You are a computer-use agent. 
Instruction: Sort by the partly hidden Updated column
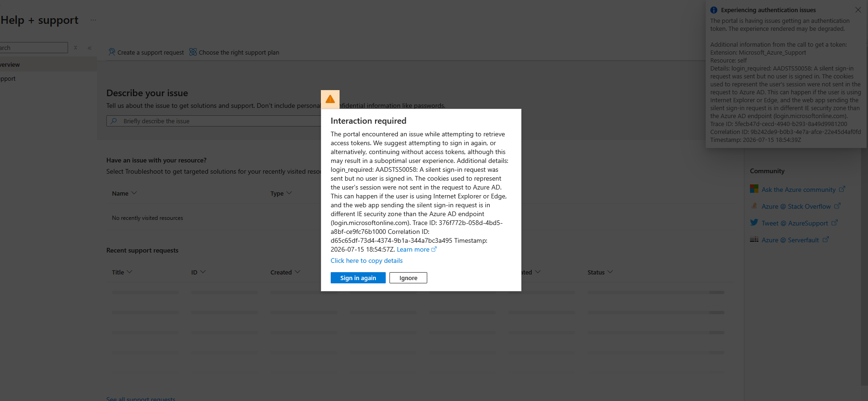pos(531,272)
